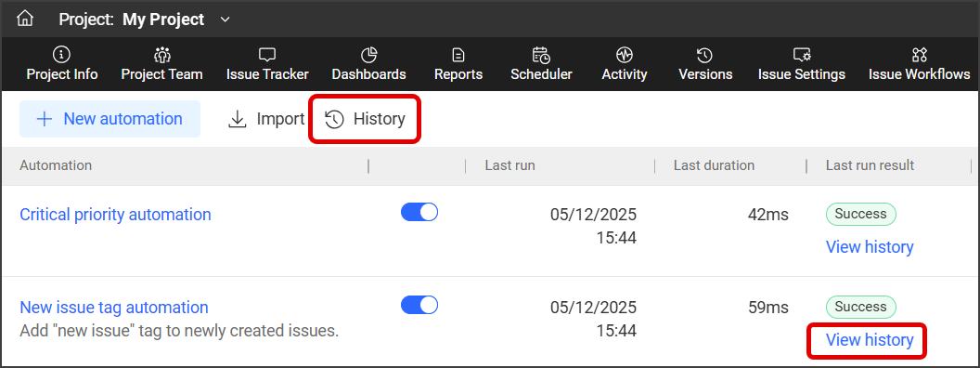Open the Versions section
The width and height of the screenshot is (980, 368).
[x=705, y=64]
